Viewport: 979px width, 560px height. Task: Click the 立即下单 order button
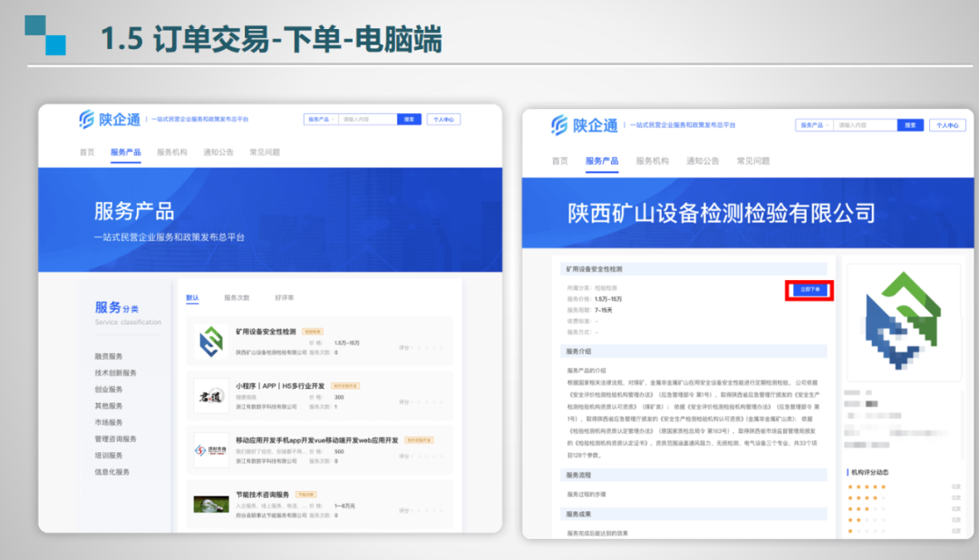809,290
